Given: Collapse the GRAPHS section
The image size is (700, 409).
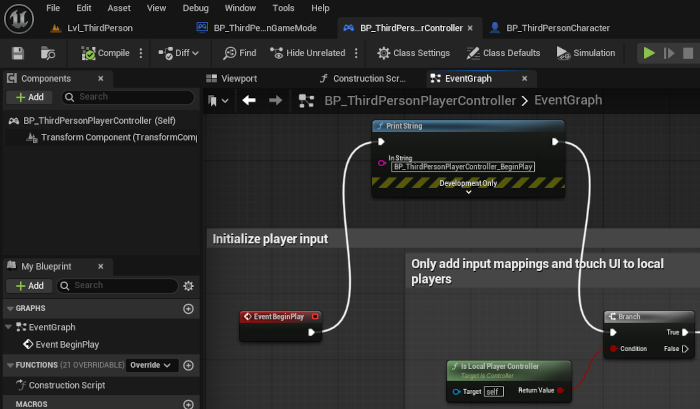Looking at the screenshot, I should coord(9,309).
